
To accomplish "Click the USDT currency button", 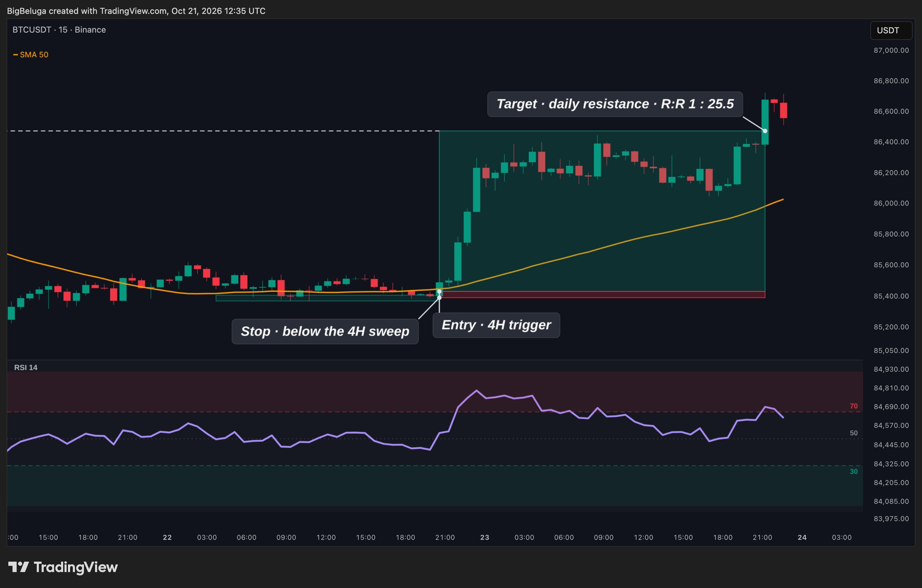I will click(891, 30).
